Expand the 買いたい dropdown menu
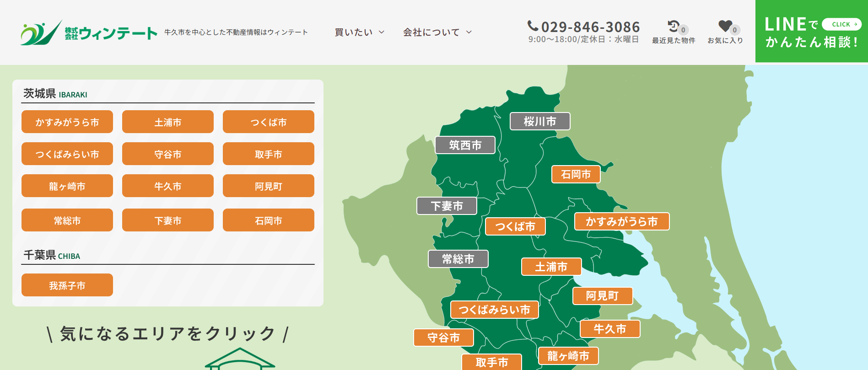This screenshot has width=868, height=370. (359, 32)
